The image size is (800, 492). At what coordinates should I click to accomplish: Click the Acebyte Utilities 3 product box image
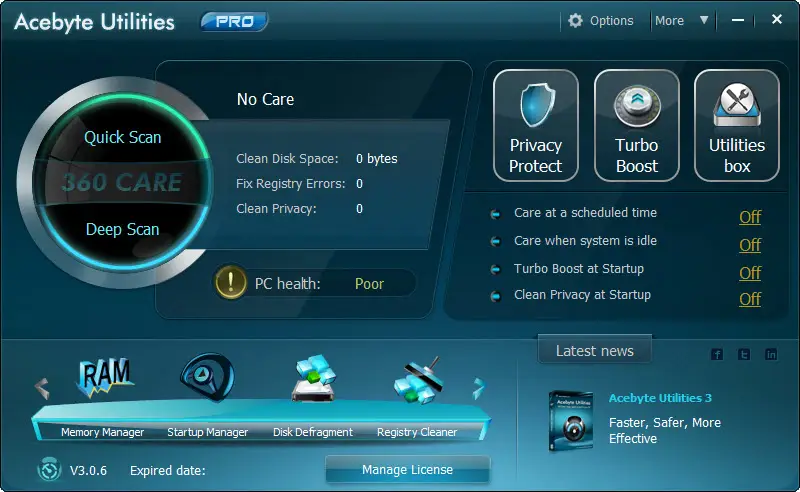click(x=571, y=421)
